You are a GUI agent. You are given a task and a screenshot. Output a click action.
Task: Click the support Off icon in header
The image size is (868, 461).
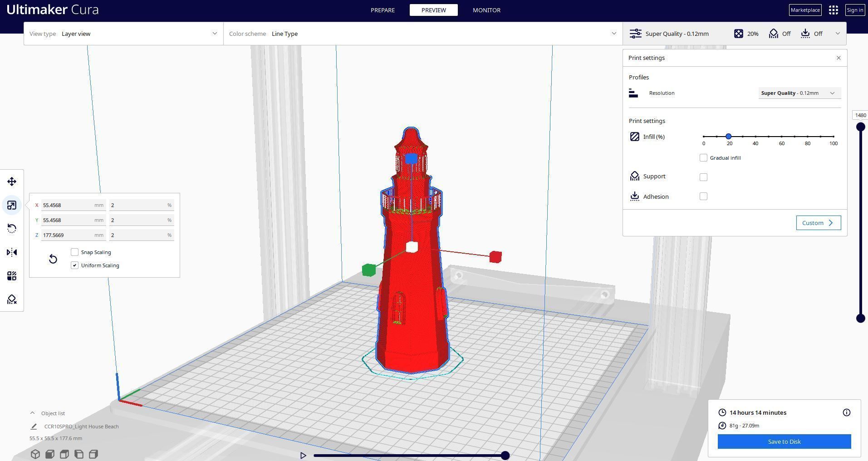(x=774, y=34)
